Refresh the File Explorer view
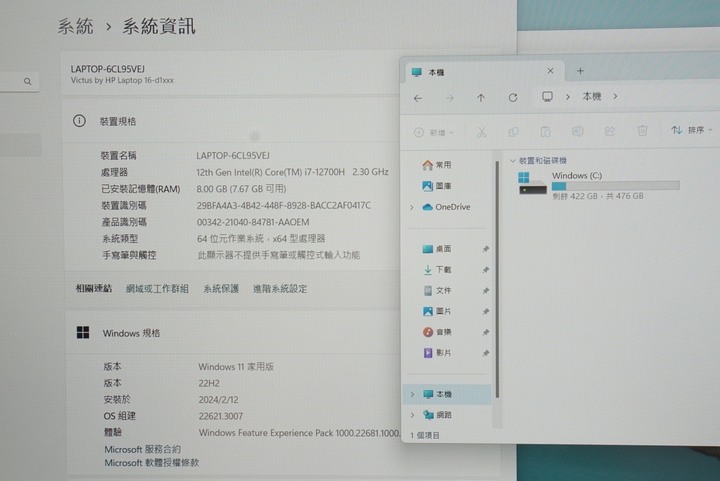 pyautogui.click(x=513, y=97)
